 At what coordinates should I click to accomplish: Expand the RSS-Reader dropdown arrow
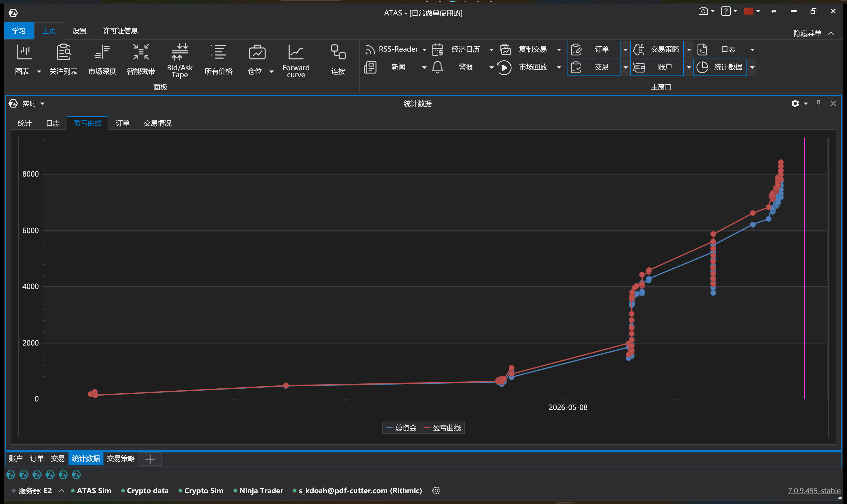coord(424,50)
